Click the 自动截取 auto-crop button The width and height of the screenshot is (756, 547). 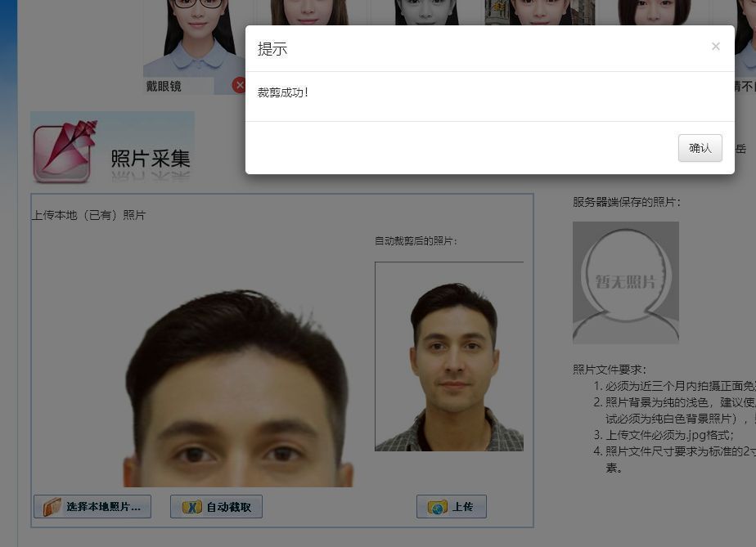(215, 506)
